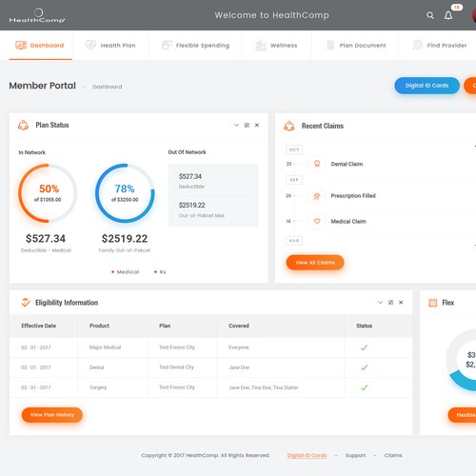Click the Surgery product cell
Screen dimensions: 476x476
(x=98, y=387)
